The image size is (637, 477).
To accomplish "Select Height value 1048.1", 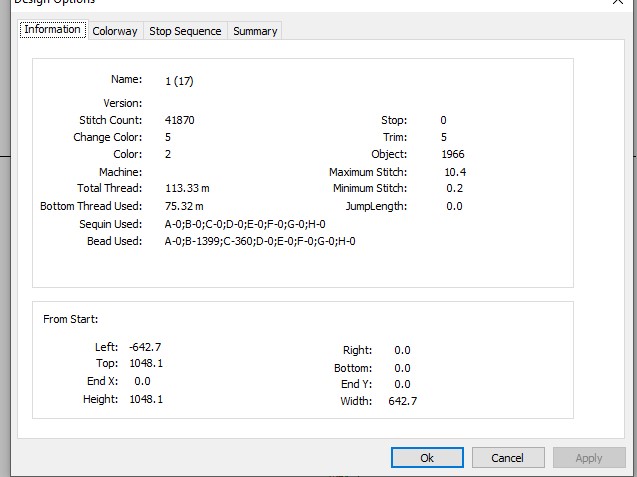I will (x=146, y=399).
